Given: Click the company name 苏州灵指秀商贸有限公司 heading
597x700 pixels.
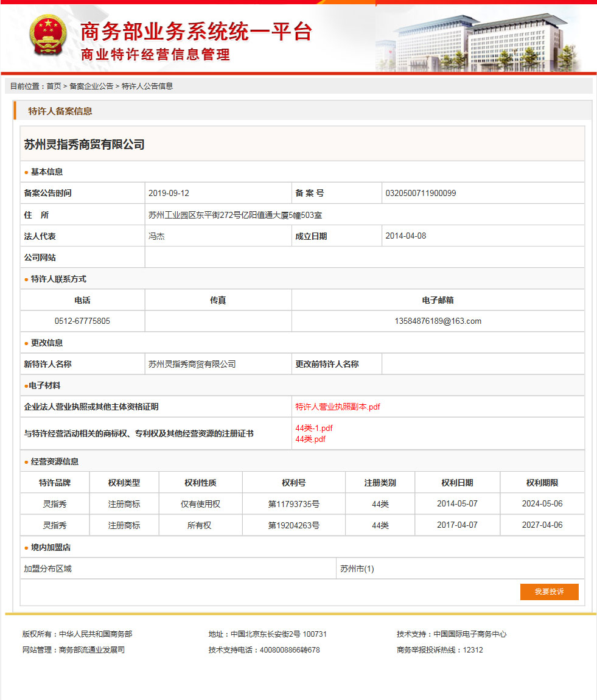Looking at the screenshot, I should coord(85,144).
